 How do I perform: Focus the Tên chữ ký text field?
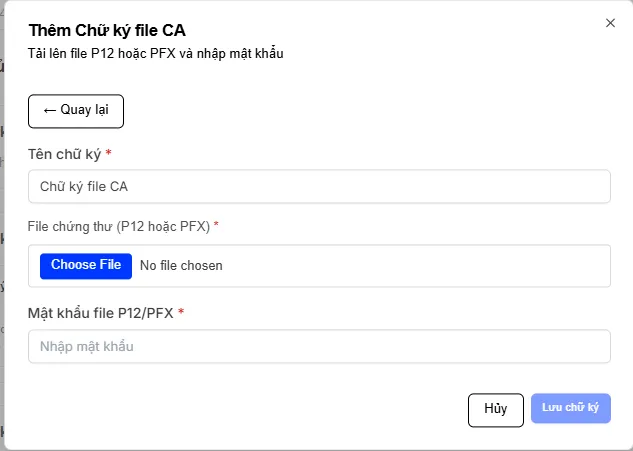point(319,186)
